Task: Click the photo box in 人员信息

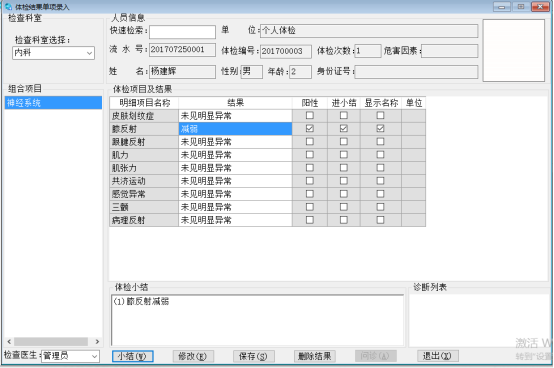Action: 514,51
